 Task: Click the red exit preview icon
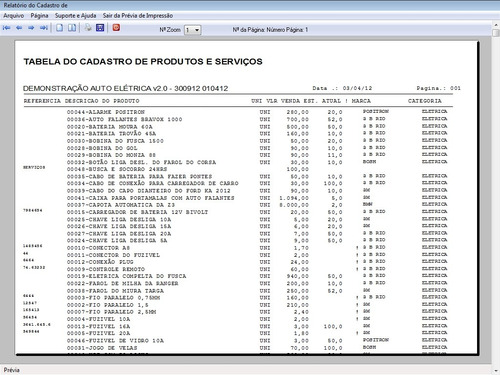click(116, 27)
